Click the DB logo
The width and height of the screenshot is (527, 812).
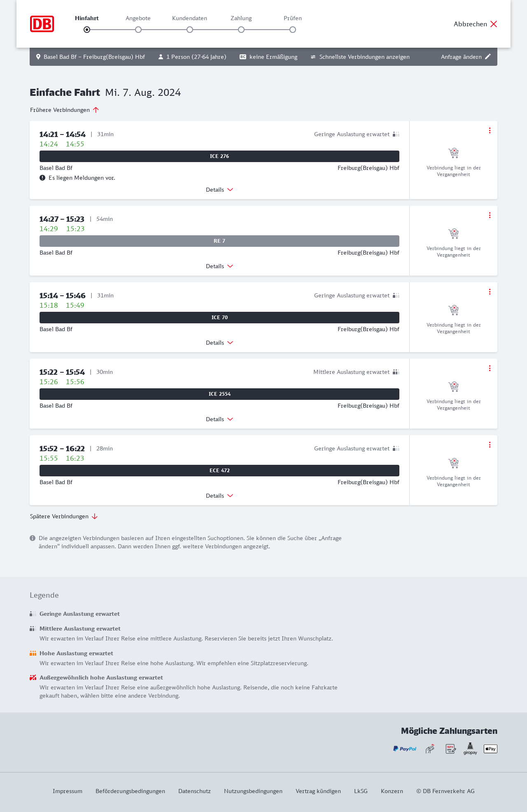pos(42,24)
